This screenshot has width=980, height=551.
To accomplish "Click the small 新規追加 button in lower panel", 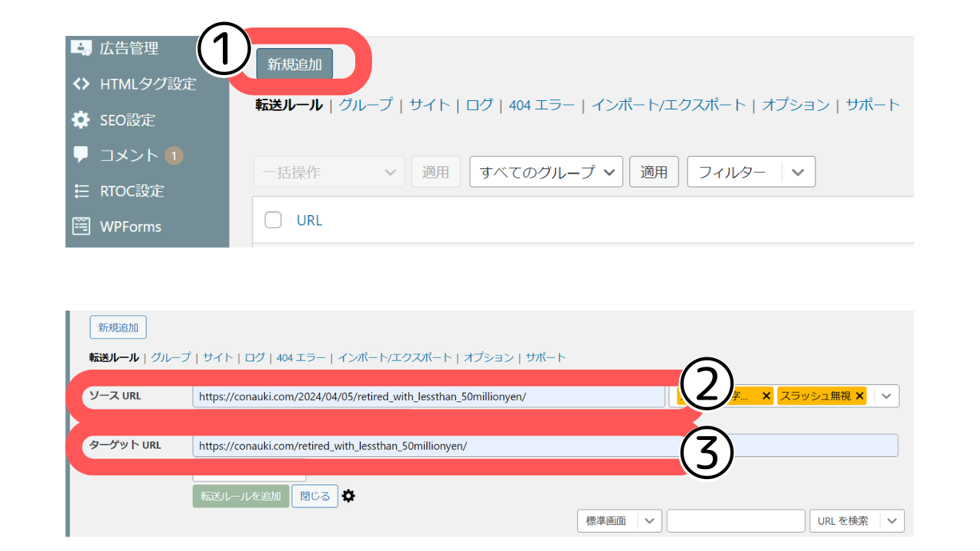I will (118, 328).
